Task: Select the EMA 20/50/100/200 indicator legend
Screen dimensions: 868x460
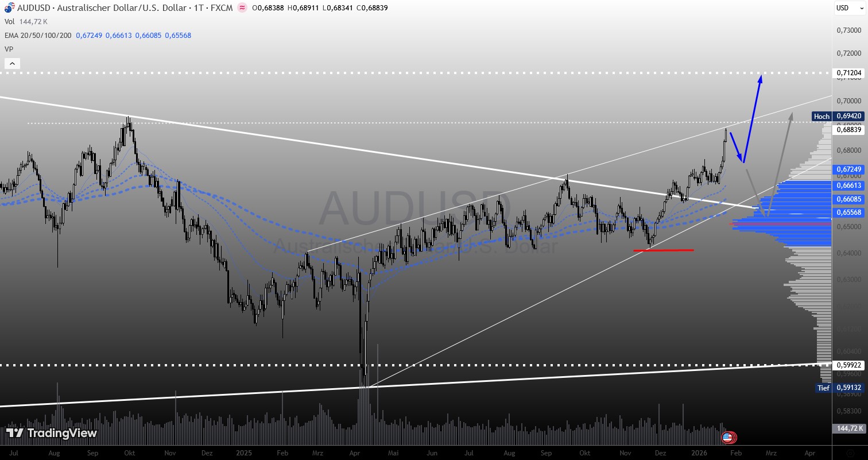Action: [x=38, y=36]
